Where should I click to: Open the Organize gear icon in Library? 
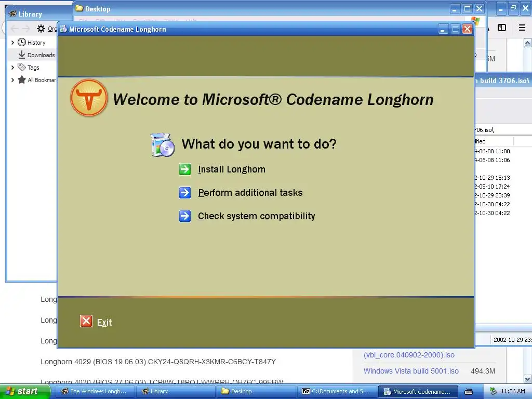tap(41, 29)
